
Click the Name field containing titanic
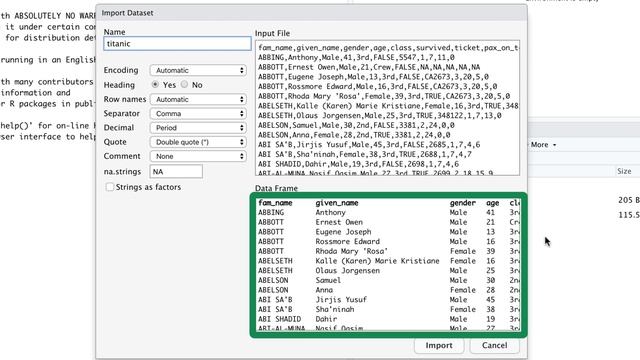pos(177,44)
